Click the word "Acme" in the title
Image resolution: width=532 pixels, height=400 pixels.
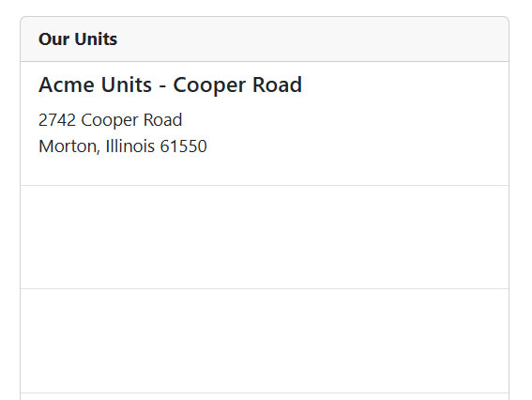[67, 85]
